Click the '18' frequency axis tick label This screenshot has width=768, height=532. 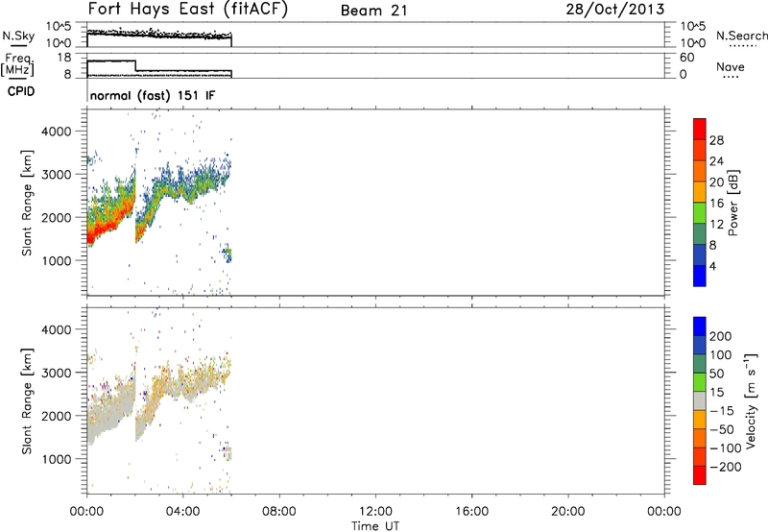pyautogui.click(x=64, y=58)
